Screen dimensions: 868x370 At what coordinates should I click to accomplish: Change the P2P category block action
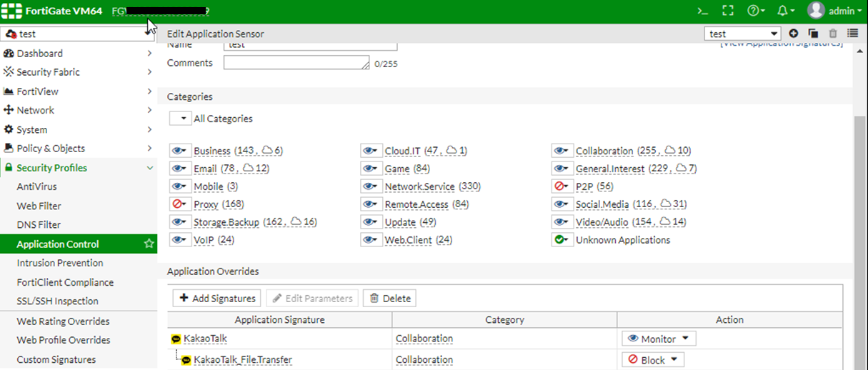click(562, 186)
